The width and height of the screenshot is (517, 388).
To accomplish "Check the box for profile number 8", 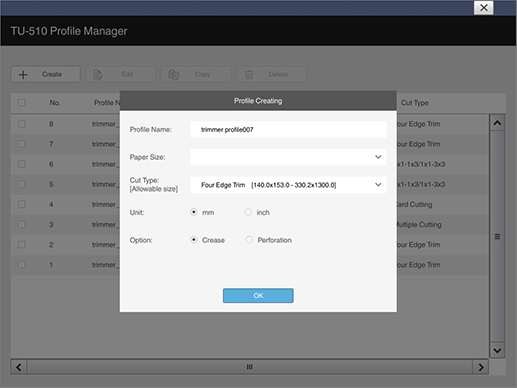I will (22, 124).
